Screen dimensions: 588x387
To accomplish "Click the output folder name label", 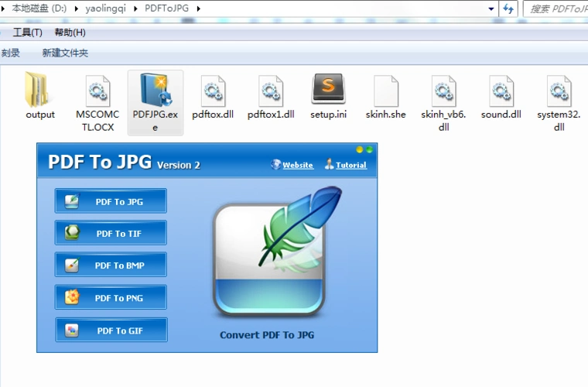I will pos(40,115).
